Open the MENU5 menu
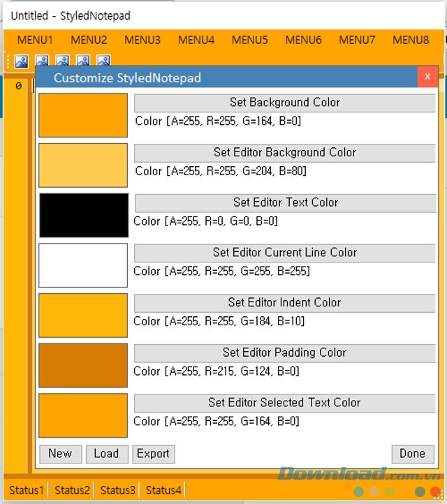Viewport: 447px width, 504px height. point(249,40)
